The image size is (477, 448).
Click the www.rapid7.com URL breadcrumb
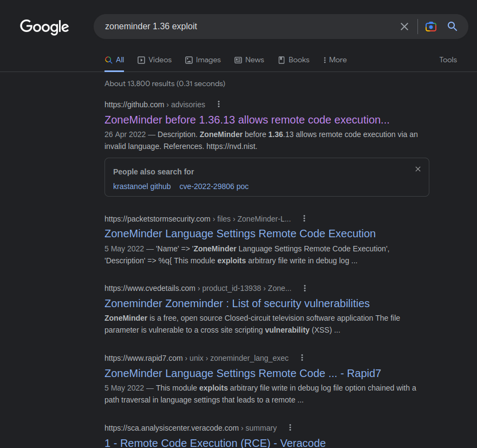click(x=197, y=358)
